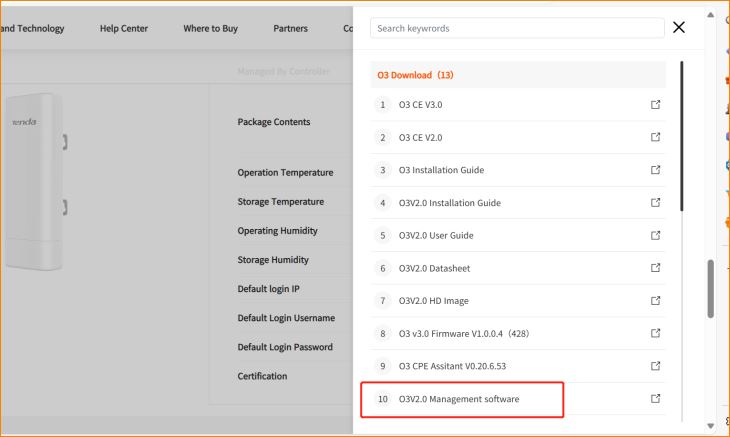Click external link icon for O3 Installation Guide
Viewport: 730px width, 437px height.
click(x=656, y=170)
